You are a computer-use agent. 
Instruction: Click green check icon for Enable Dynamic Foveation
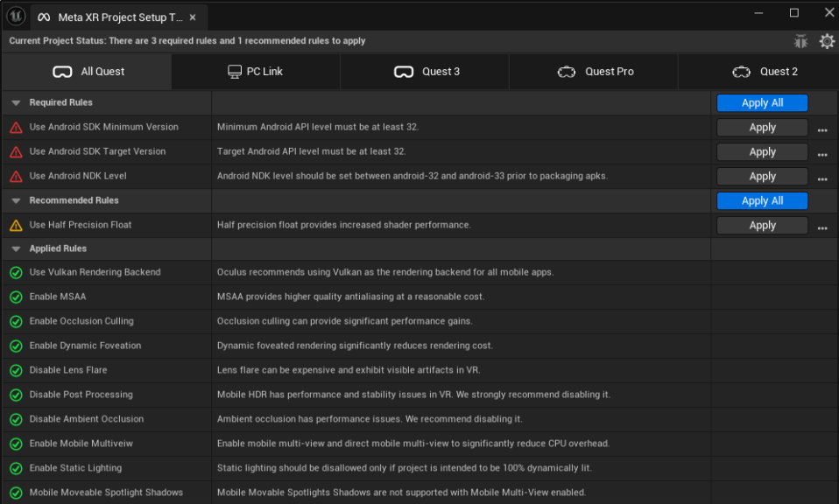16,346
